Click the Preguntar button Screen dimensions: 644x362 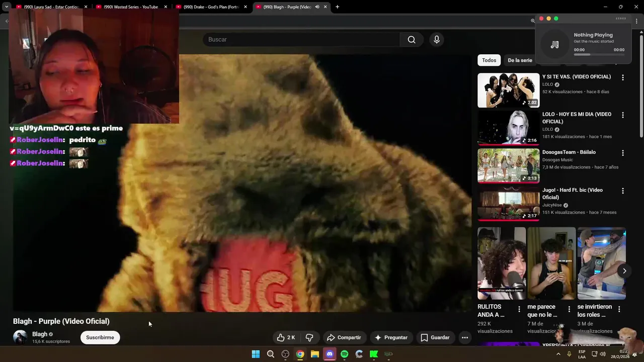(x=391, y=337)
